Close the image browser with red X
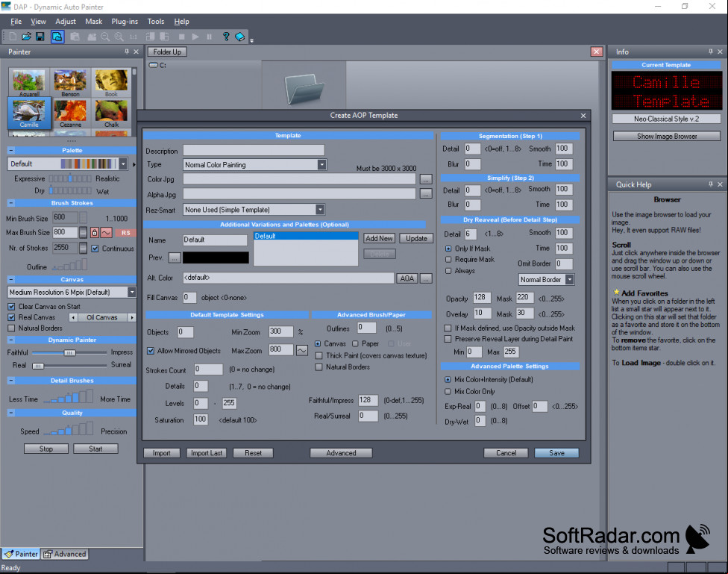 [x=597, y=52]
